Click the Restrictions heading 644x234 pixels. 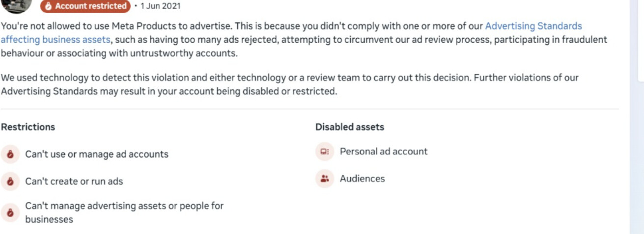(x=28, y=127)
